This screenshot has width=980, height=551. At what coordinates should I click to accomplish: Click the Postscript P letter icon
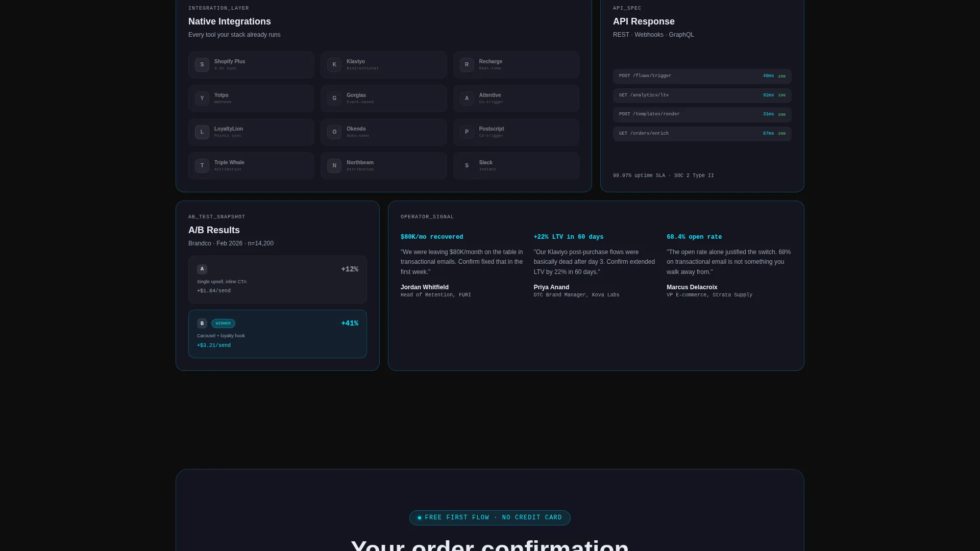[467, 132]
